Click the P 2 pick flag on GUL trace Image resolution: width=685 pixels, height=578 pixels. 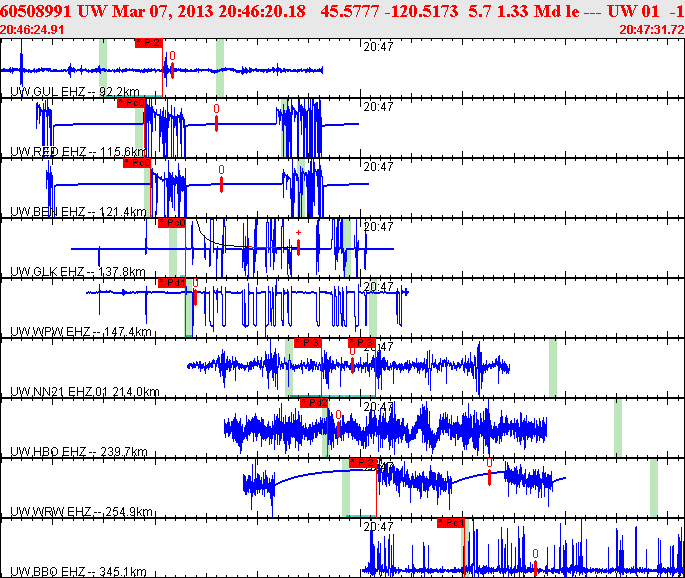pyautogui.click(x=149, y=43)
